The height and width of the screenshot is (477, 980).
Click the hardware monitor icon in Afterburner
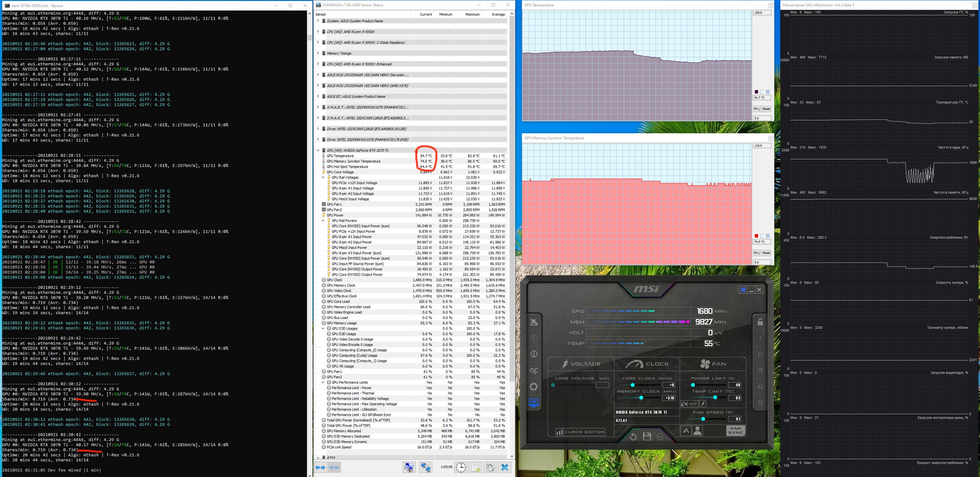(x=534, y=403)
